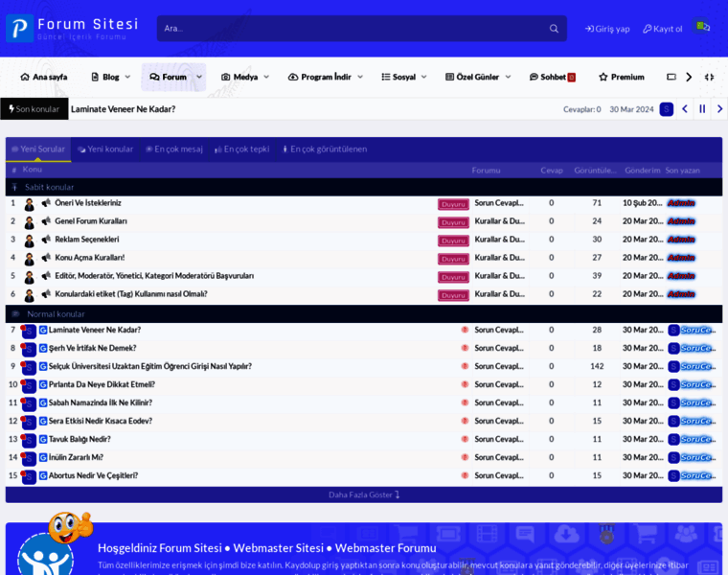Toggle page width icon in navbar

tap(709, 77)
